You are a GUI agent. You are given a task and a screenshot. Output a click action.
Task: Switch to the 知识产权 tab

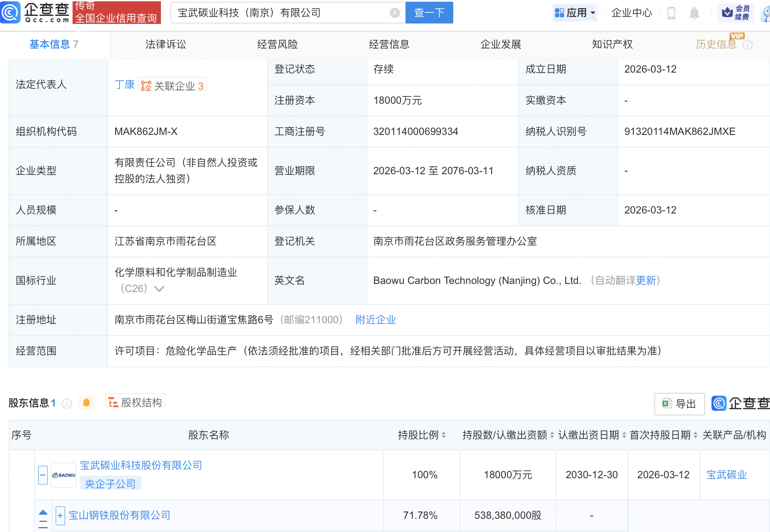pyautogui.click(x=612, y=44)
